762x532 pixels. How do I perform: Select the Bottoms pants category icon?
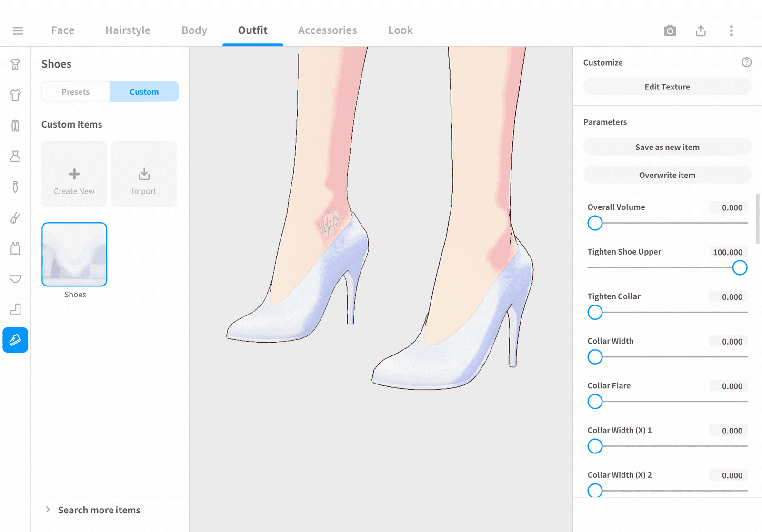15,126
